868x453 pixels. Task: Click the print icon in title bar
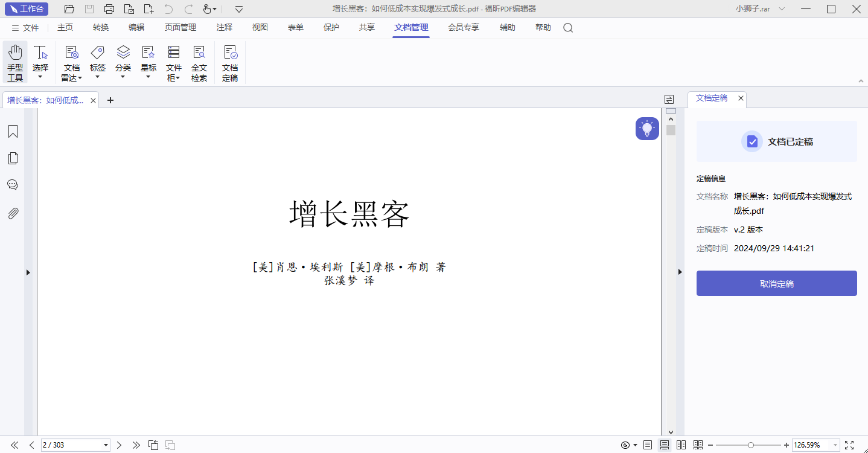coord(109,9)
